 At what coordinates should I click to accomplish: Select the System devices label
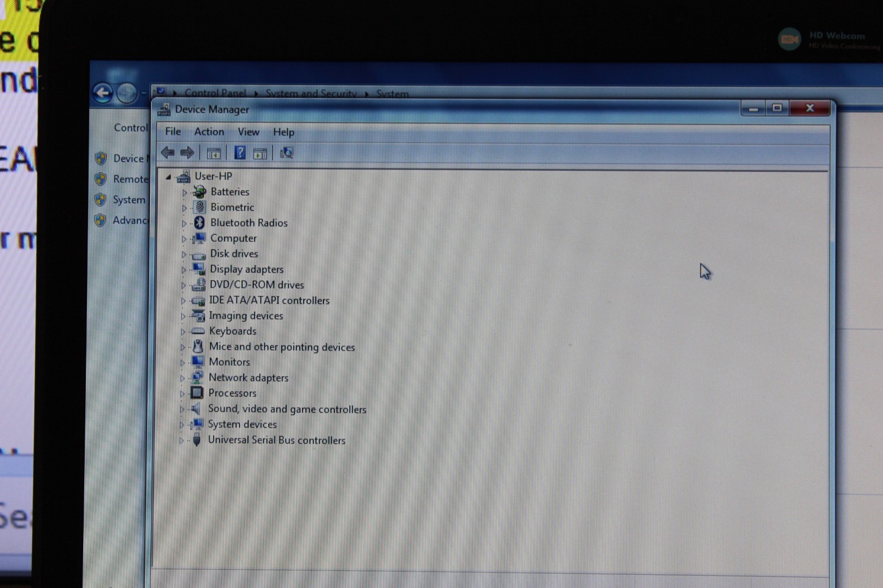pos(242,424)
